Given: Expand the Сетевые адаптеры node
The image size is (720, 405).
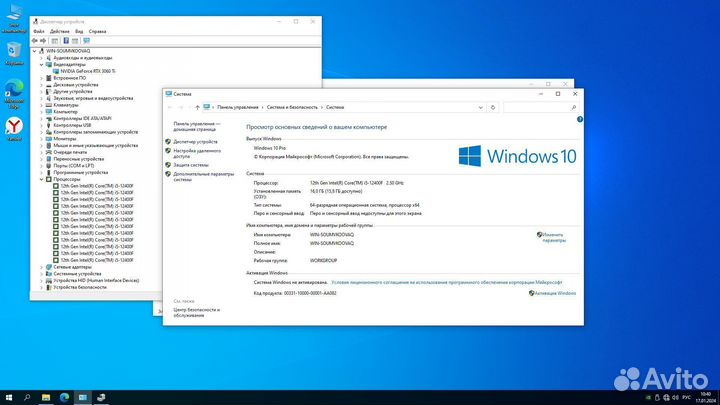Looking at the screenshot, I should (41, 267).
